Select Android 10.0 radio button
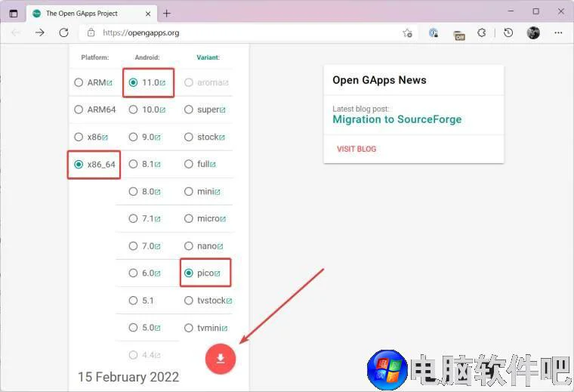Viewport: 574px width, 392px height. pyautogui.click(x=133, y=110)
